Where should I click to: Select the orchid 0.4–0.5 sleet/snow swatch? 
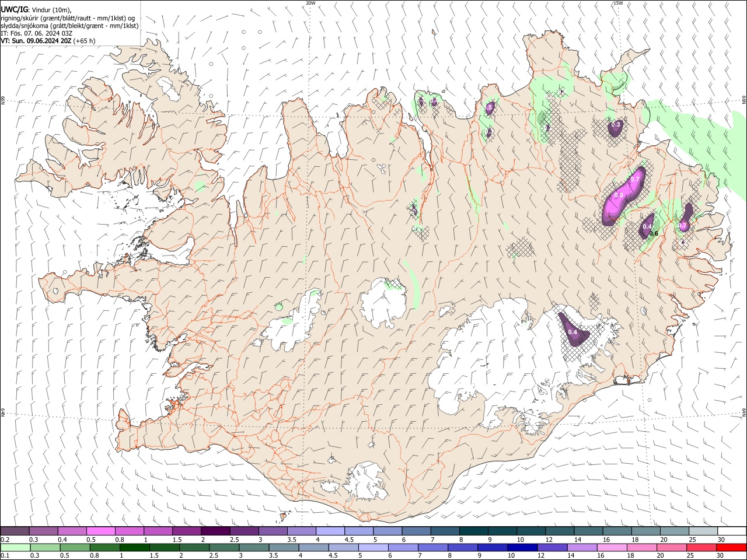tap(72, 531)
